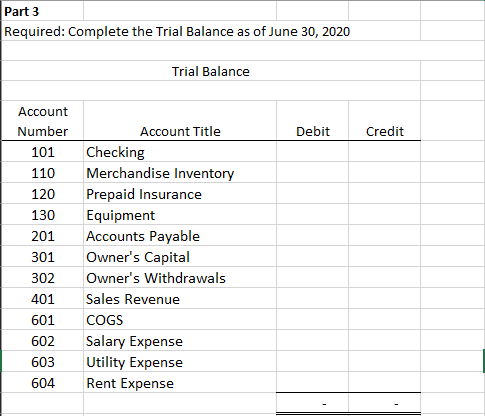Screen dimensions: 485x416
Task: Click the 'Sales Revenue' cell
Action: pos(180,299)
